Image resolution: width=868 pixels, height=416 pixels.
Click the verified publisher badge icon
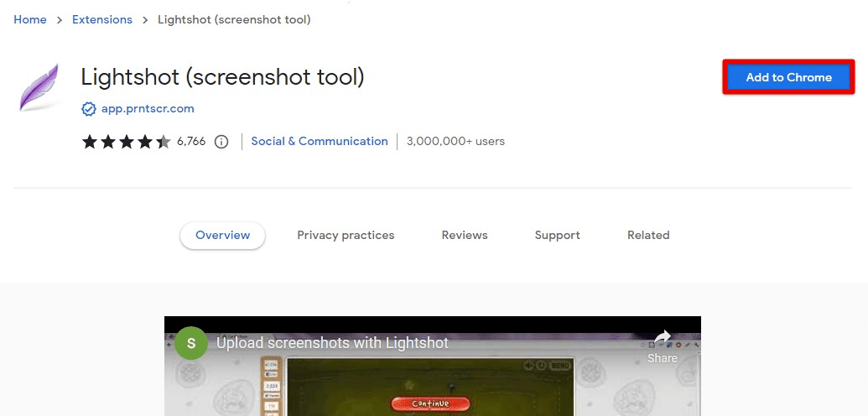pos(89,109)
